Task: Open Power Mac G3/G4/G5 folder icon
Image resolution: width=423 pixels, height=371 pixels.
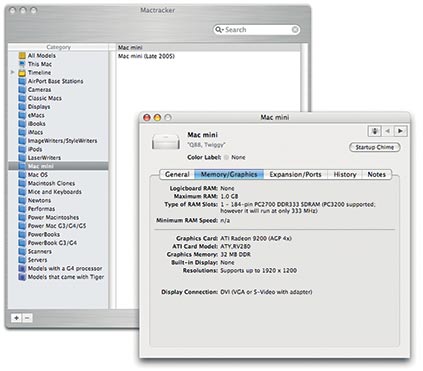Action: pos(22,226)
